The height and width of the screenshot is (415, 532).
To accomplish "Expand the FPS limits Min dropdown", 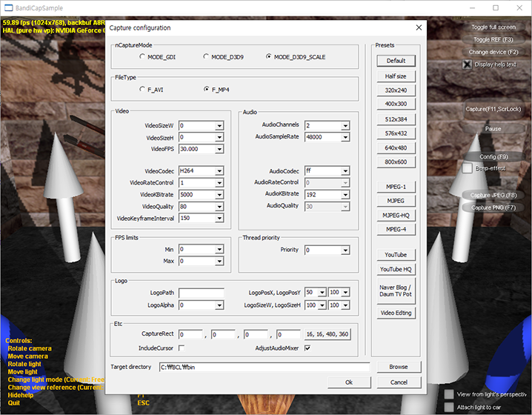I will [x=219, y=250].
